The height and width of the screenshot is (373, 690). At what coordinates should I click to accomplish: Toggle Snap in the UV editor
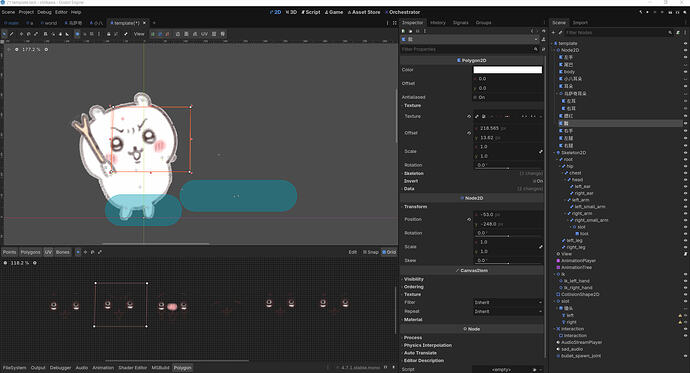click(371, 252)
